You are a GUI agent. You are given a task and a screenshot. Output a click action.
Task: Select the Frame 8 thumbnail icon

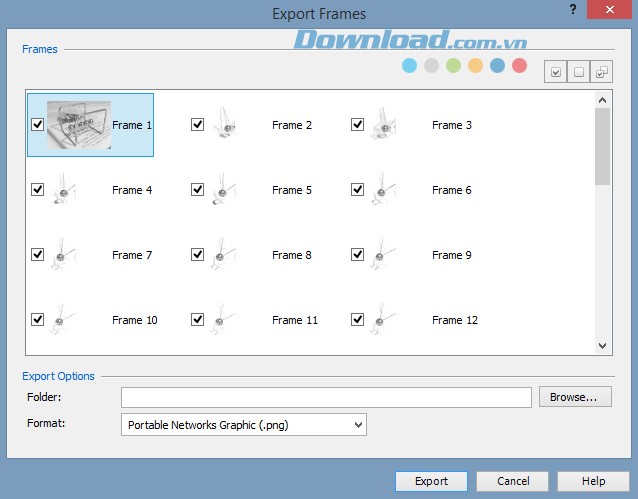(x=225, y=255)
